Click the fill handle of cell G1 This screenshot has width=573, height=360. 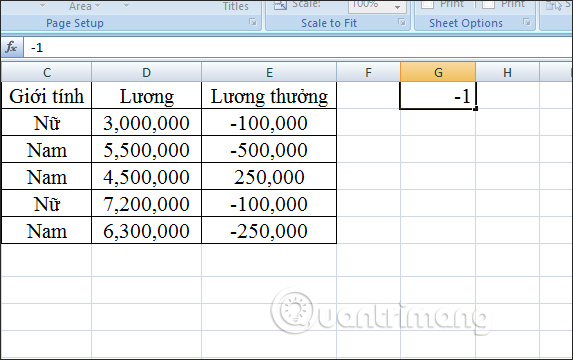[x=475, y=109]
